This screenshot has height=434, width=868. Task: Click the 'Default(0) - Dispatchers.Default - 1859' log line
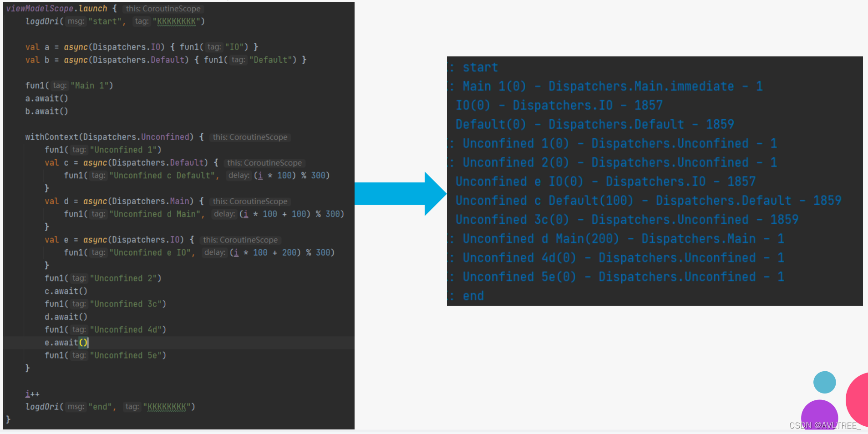(595, 124)
